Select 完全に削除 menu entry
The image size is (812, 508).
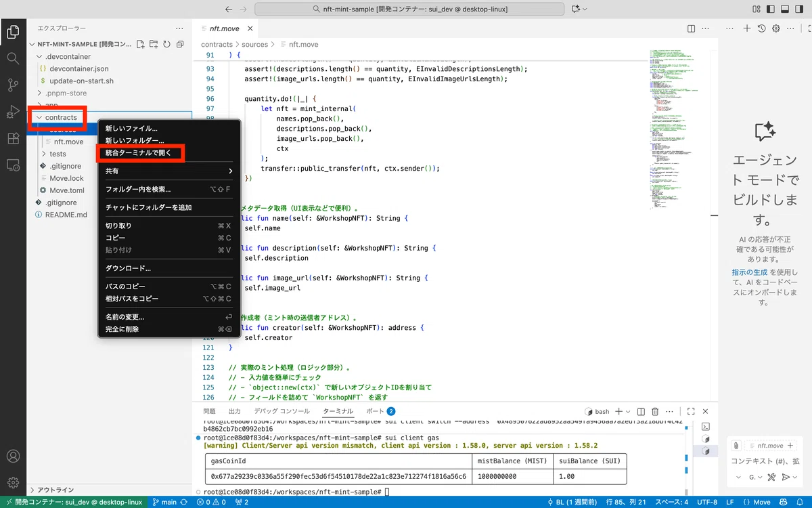coord(169,329)
